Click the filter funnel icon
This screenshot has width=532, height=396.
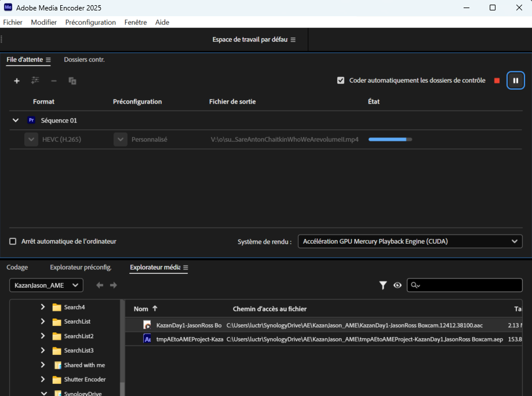[x=382, y=285]
